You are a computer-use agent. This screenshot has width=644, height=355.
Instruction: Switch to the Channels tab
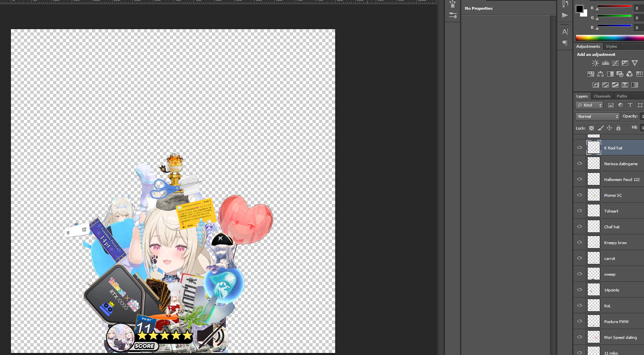coord(602,96)
